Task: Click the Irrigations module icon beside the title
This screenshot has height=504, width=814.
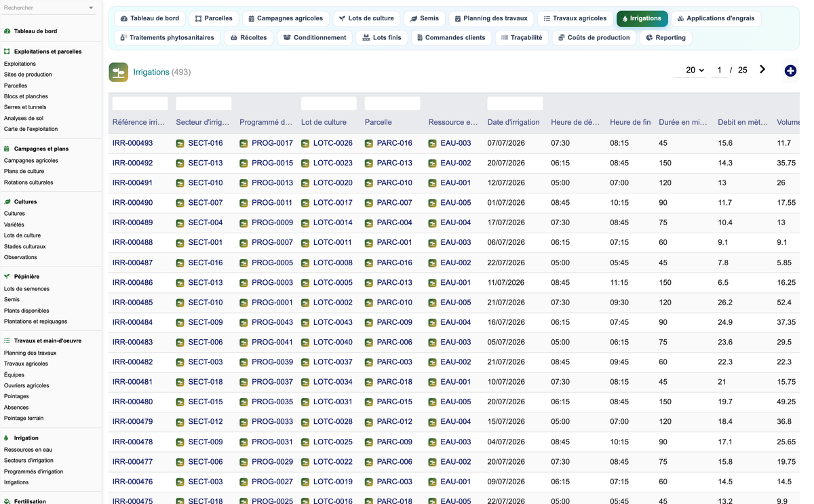Action: [119, 72]
